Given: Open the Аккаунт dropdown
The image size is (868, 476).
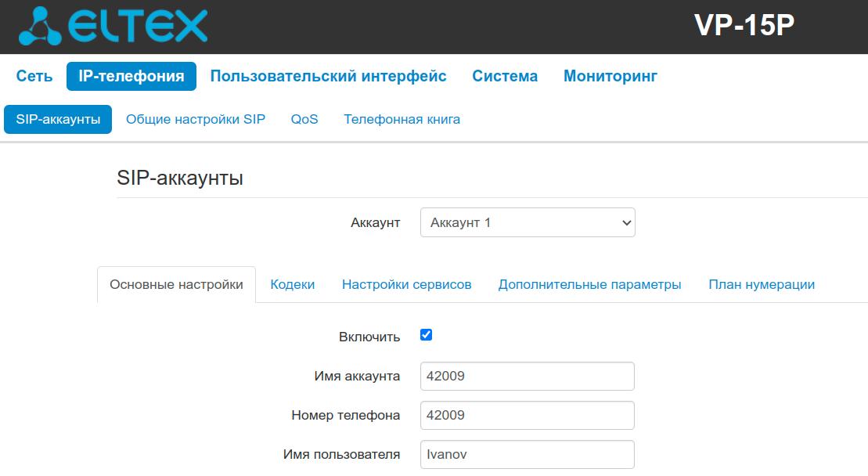Looking at the screenshot, I should coord(528,222).
